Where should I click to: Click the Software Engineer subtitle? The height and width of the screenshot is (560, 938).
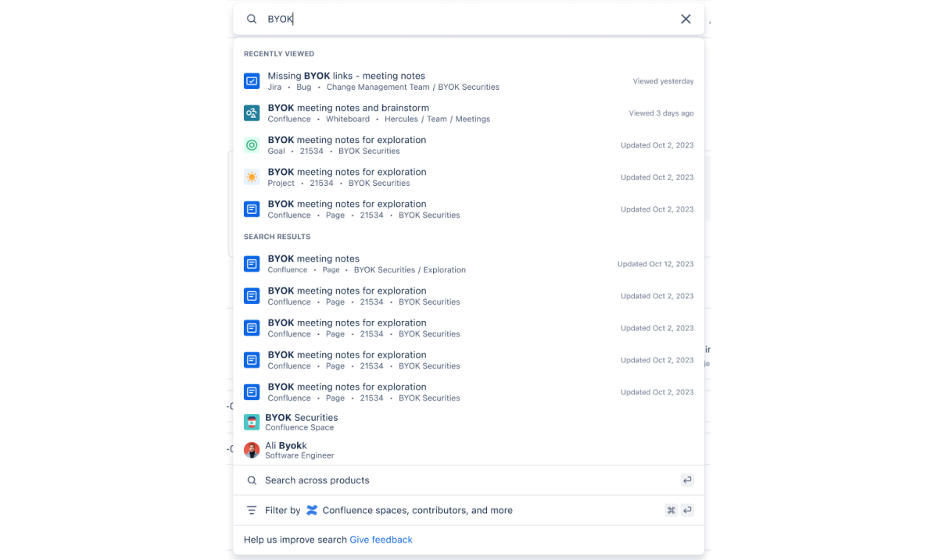tap(299, 455)
